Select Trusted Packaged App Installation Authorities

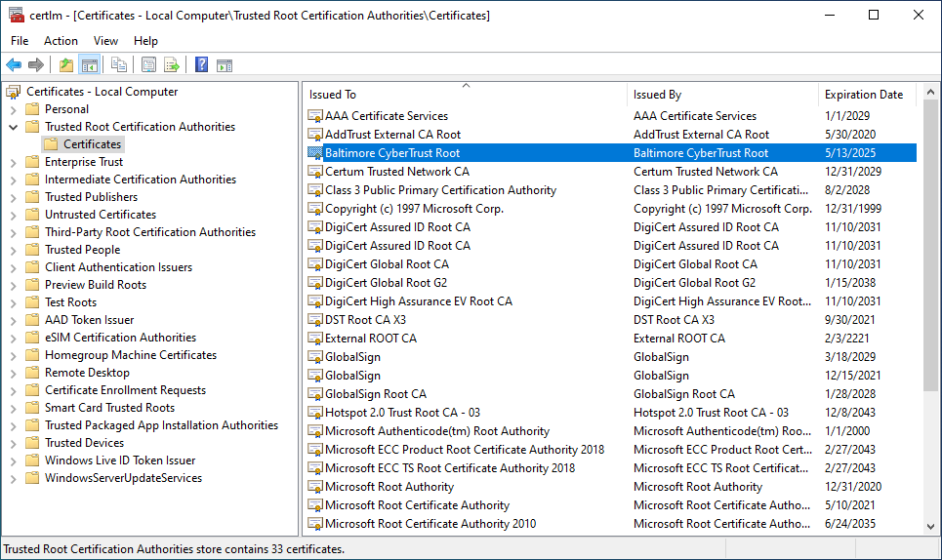[x=161, y=425]
